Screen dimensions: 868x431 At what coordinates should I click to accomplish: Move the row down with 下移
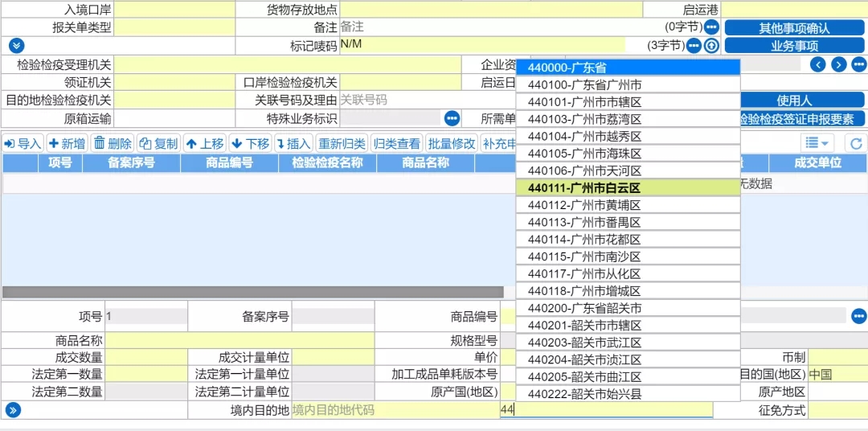point(250,144)
